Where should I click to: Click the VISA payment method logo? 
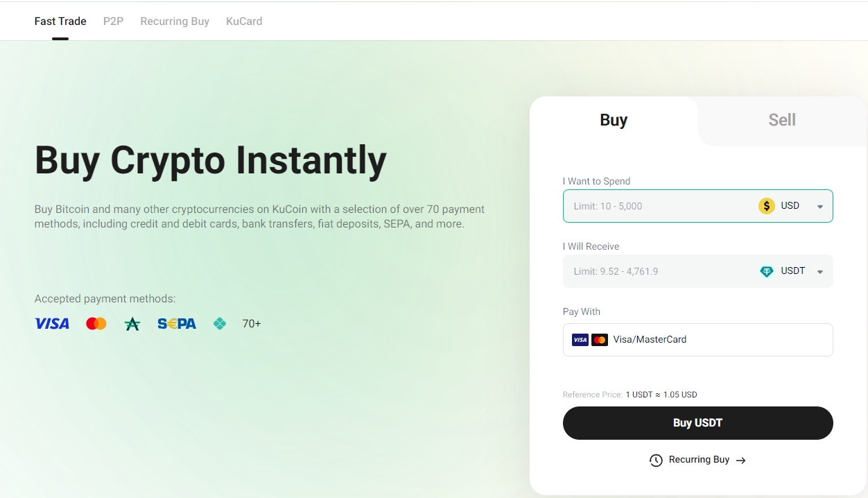pos(52,323)
